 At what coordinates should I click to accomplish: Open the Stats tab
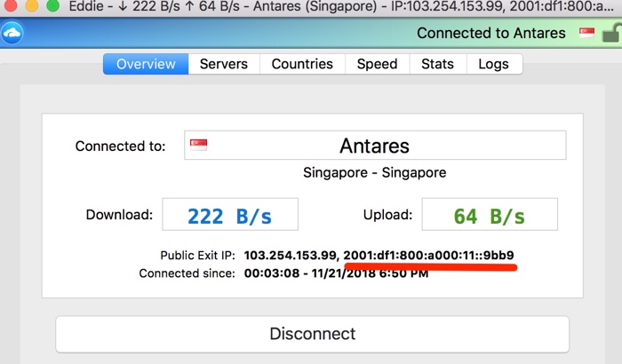[x=437, y=64]
